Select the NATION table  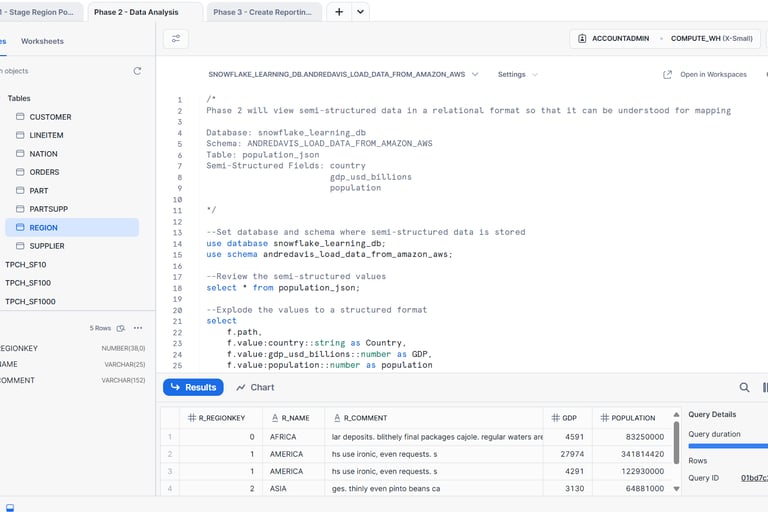click(x=43, y=154)
